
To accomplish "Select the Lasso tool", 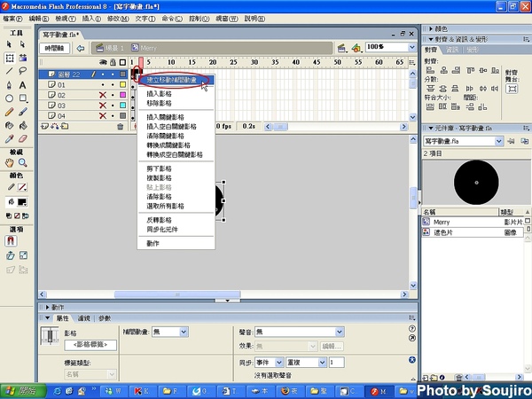I will (23, 71).
